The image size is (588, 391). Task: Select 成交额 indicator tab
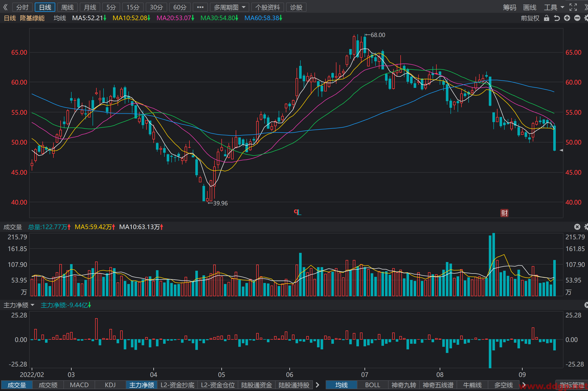pos(48,385)
